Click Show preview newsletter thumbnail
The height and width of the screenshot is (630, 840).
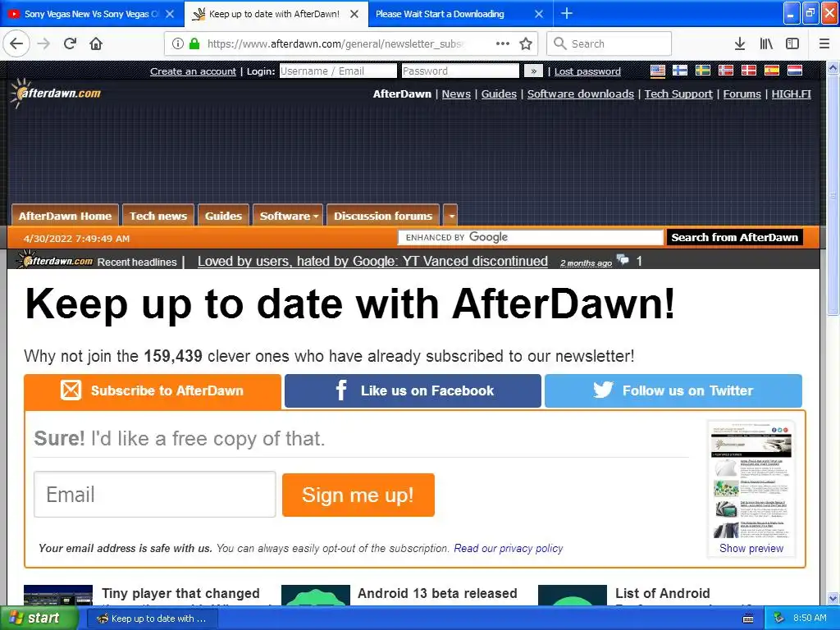point(751,489)
